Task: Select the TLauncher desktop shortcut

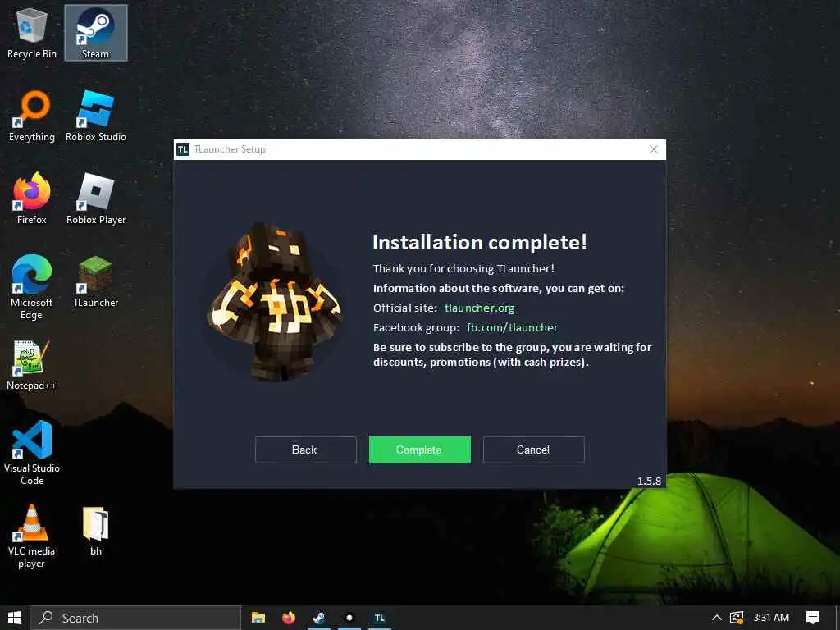Action: click(x=96, y=282)
